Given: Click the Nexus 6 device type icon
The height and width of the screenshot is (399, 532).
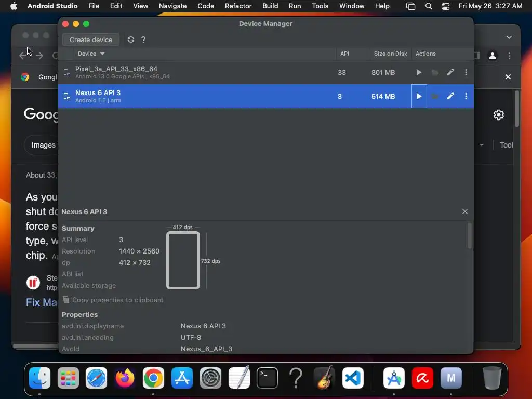Looking at the screenshot, I should [67, 96].
